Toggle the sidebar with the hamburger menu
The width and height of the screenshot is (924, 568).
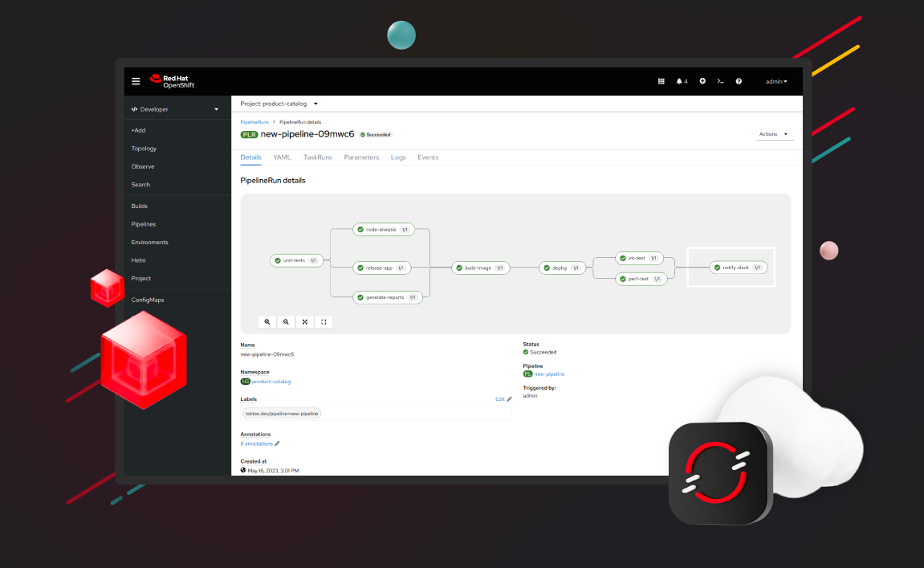(x=135, y=81)
